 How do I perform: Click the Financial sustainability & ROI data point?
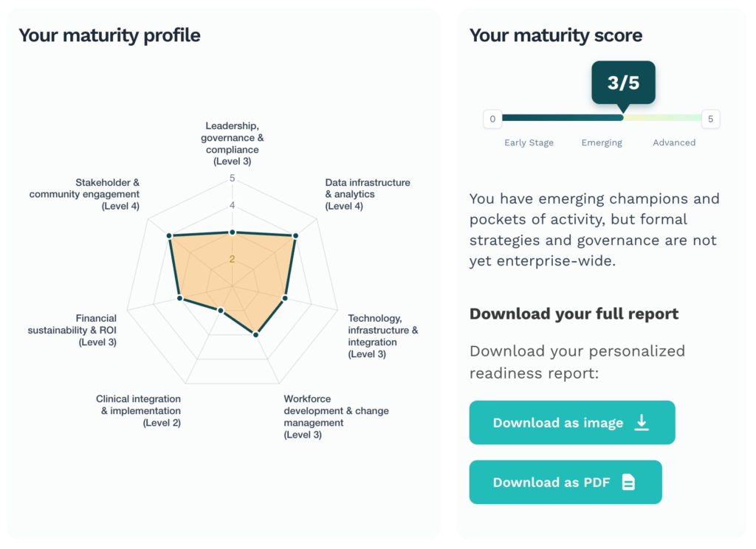(179, 298)
